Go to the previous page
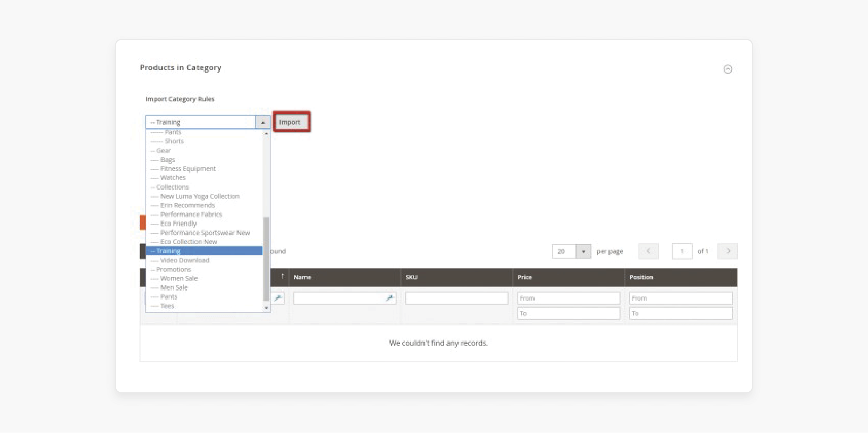Image resolution: width=868 pixels, height=433 pixels. (x=648, y=251)
